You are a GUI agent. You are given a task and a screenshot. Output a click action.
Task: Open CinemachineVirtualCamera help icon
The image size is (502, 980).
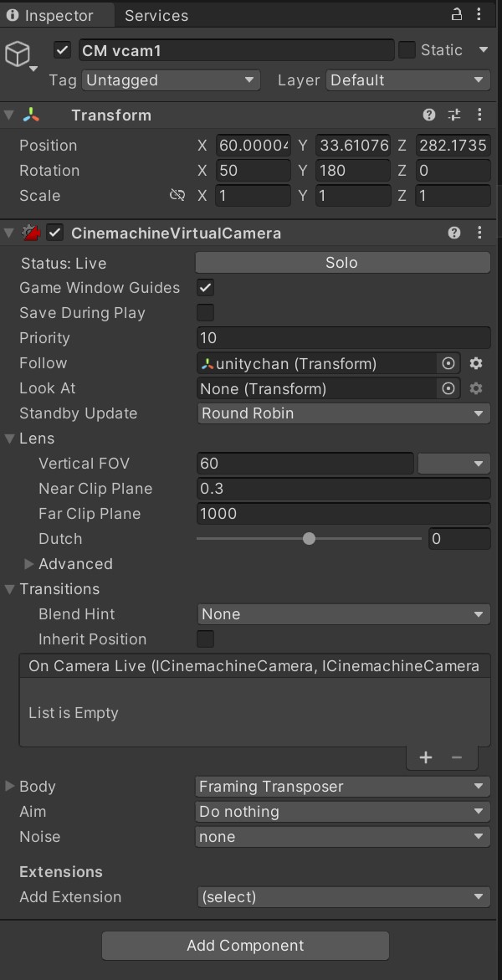tap(454, 233)
